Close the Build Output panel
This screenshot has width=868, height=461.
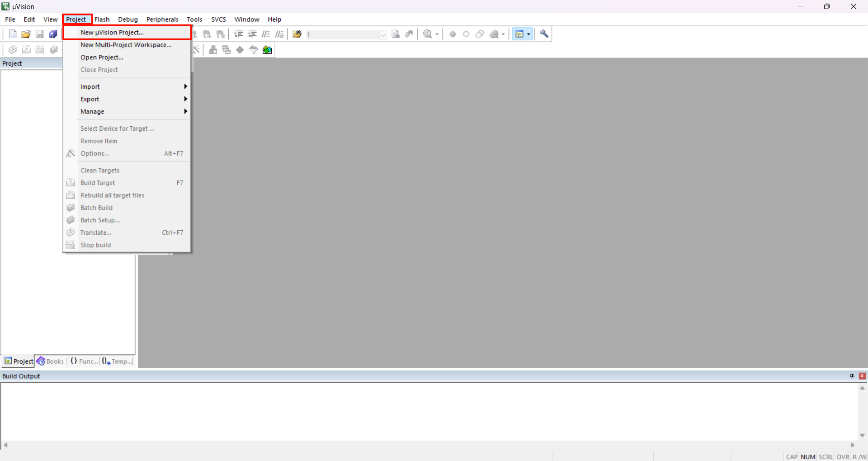pyautogui.click(x=862, y=376)
